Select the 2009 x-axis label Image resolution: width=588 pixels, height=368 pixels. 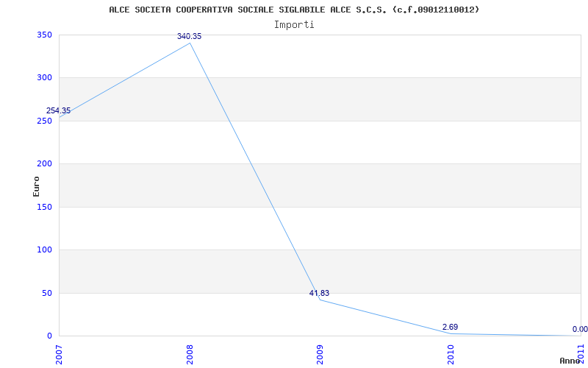tap(320, 355)
